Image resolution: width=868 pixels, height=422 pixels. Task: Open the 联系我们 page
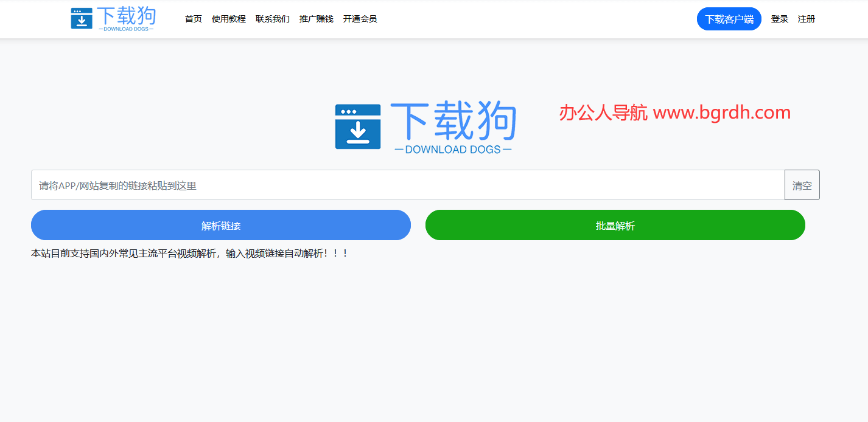272,19
